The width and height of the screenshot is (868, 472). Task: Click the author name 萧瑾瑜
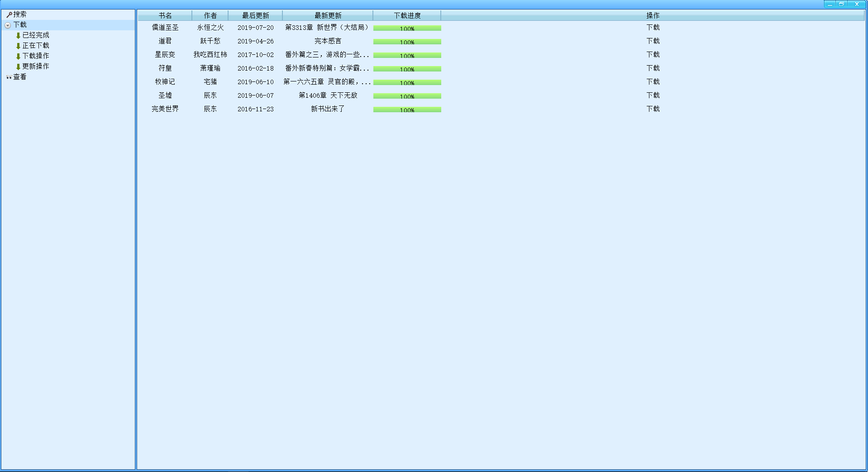click(x=210, y=68)
